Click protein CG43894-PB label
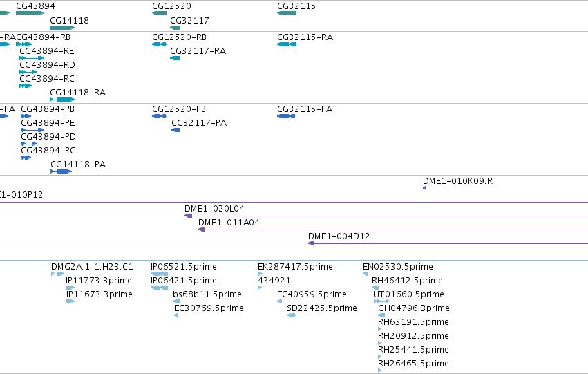The image size is (588, 374). [48, 109]
